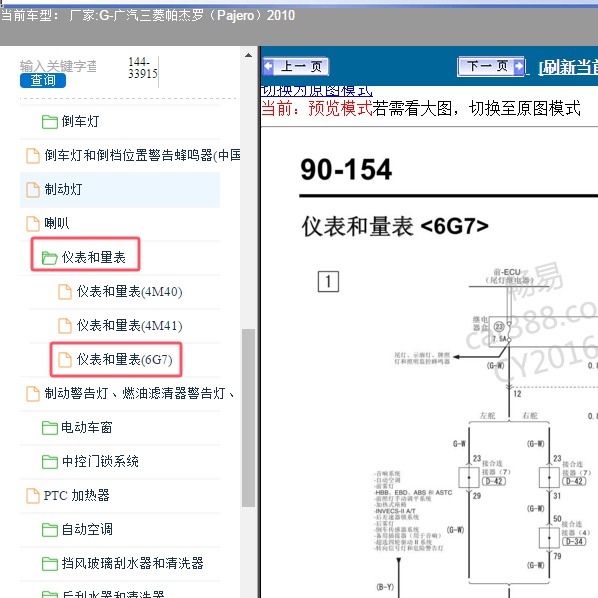Click the folder icon beside 中控门锁系统
Screen dimensions: 598x598
point(50,462)
